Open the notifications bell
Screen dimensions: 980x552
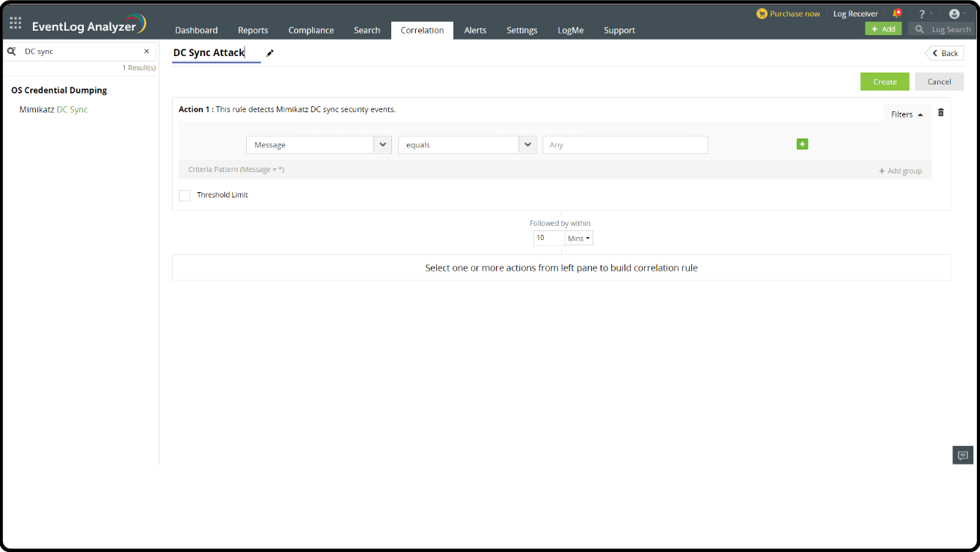click(x=897, y=13)
